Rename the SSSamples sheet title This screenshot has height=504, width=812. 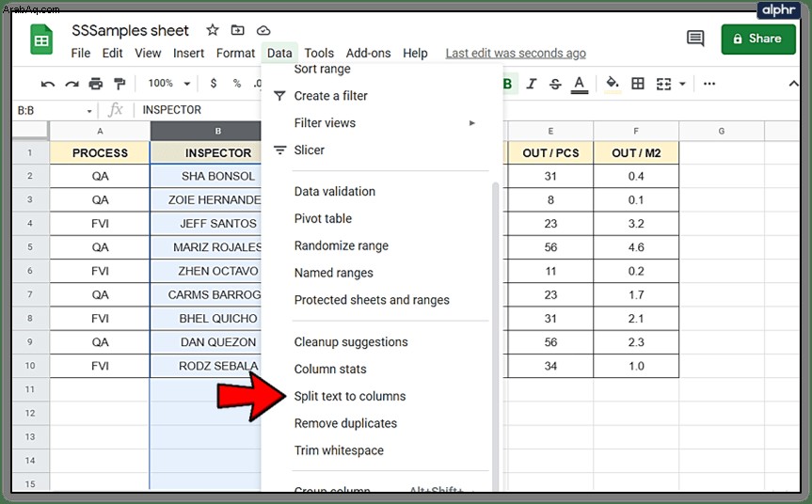(x=130, y=30)
